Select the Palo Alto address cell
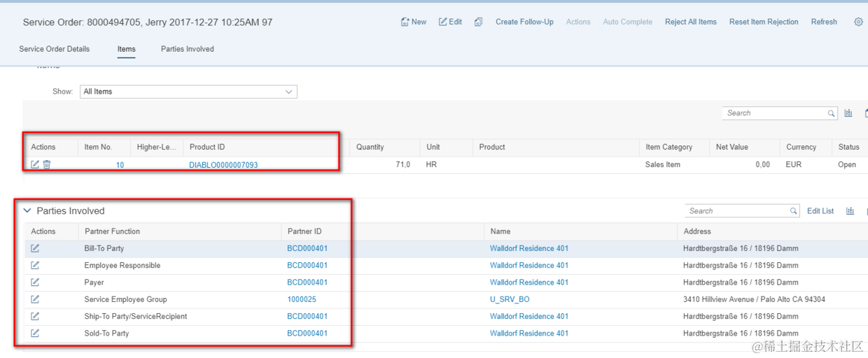This screenshot has height=358, width=868. (754, 299)
